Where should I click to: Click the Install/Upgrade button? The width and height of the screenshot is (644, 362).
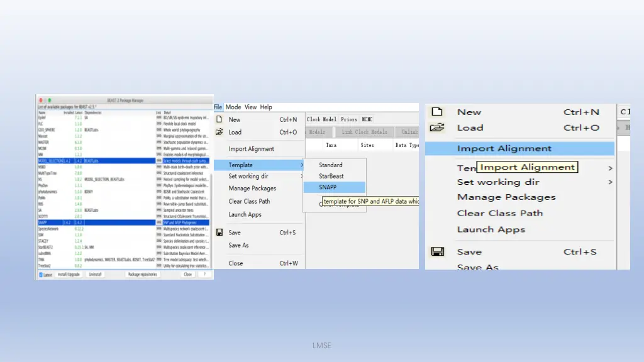point(69,275)
